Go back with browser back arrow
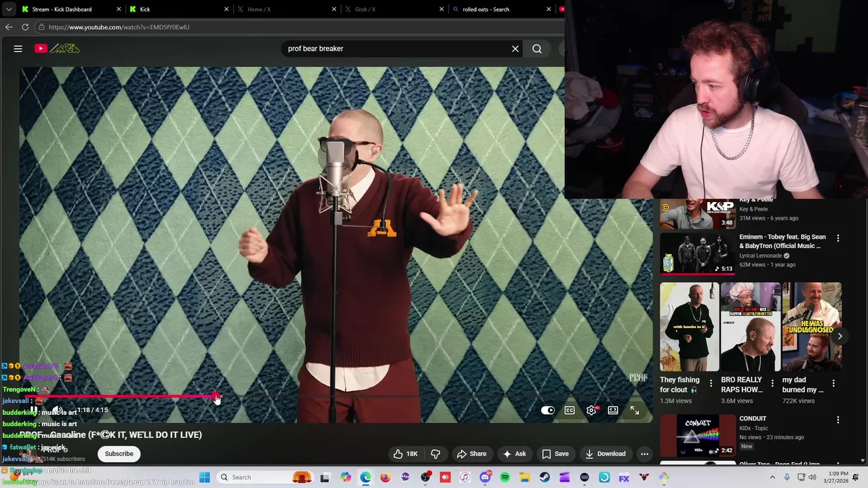The width and height of the screenshot is (868, 488). [x=9, y=27]
